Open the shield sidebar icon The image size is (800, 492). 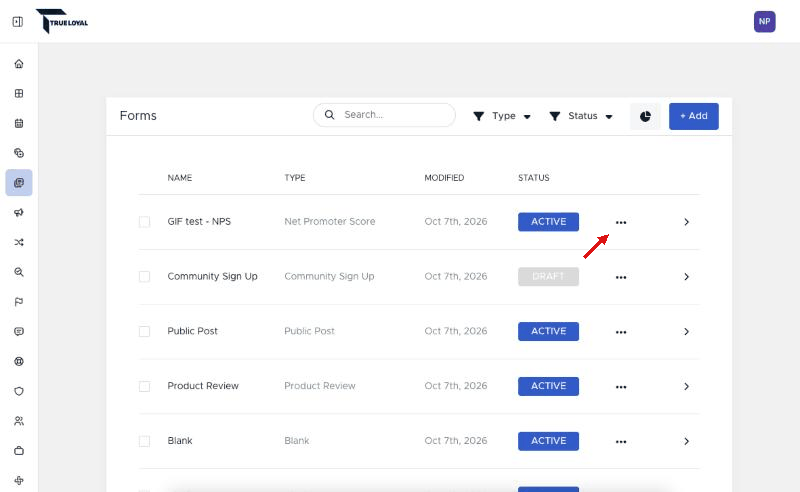[x=19, y=391]
